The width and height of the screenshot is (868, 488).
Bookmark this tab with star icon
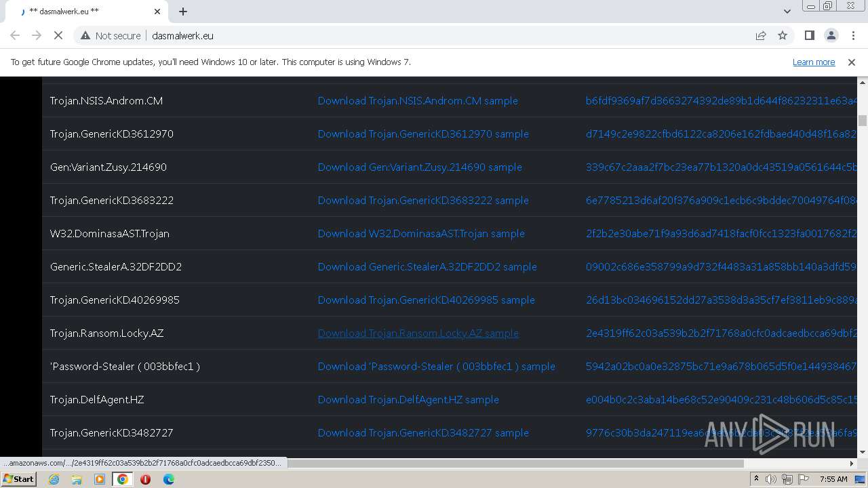pyautogui.click(x=783, y=35)
